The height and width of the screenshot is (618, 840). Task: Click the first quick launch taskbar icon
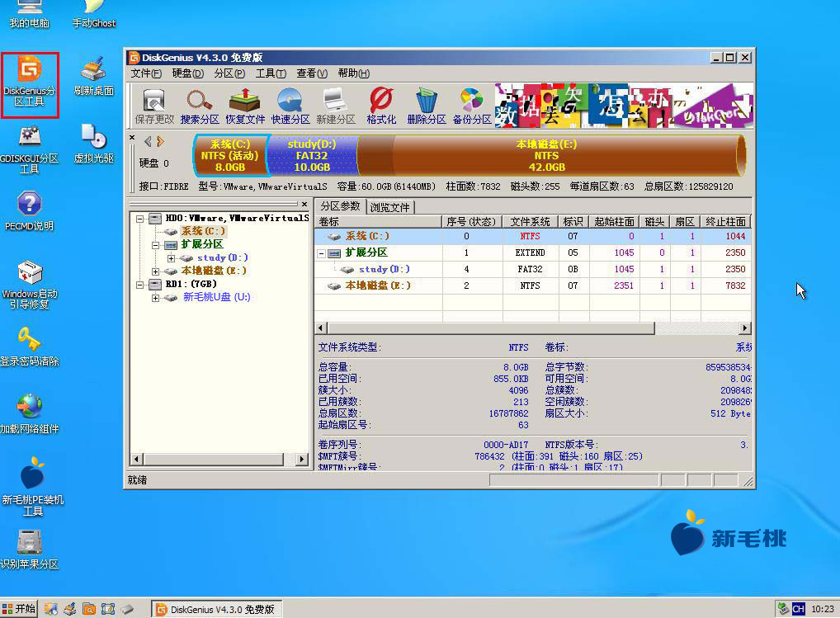tap(50, 609)
